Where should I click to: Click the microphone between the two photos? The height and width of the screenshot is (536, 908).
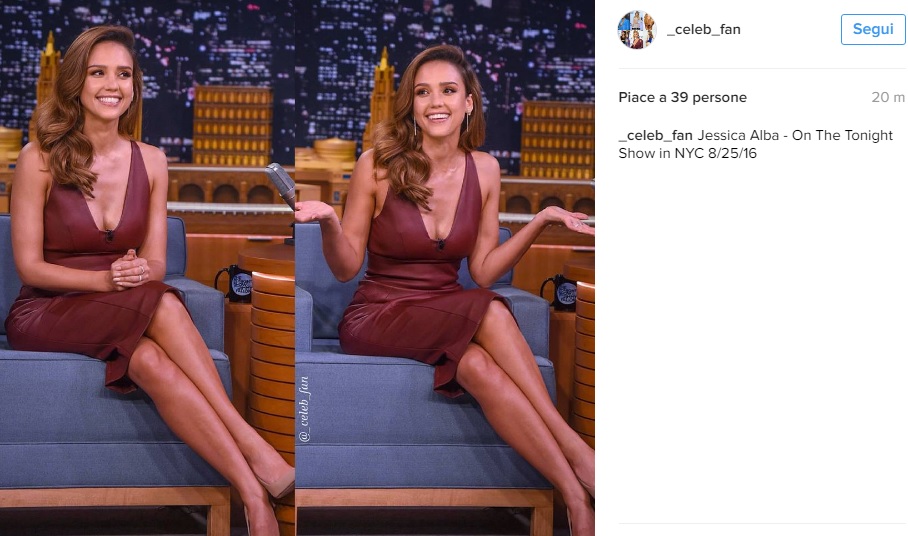[281, 184]
